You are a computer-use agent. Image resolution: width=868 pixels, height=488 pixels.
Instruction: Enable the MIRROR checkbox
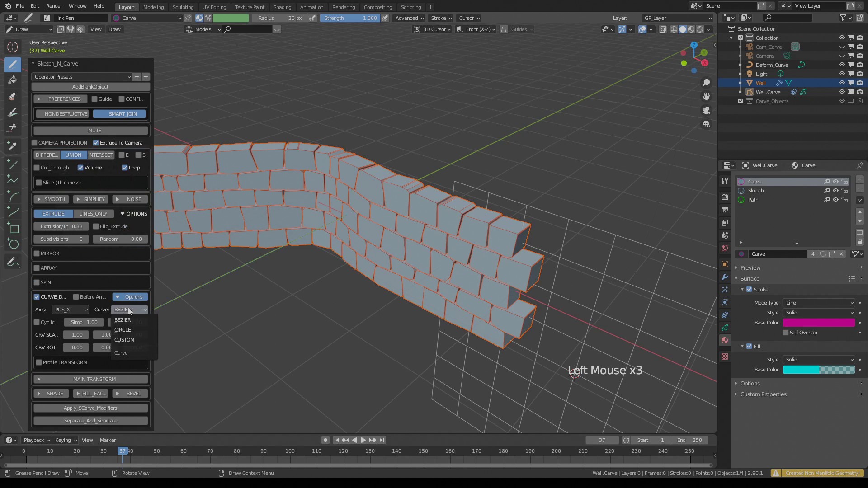point(37,253)
